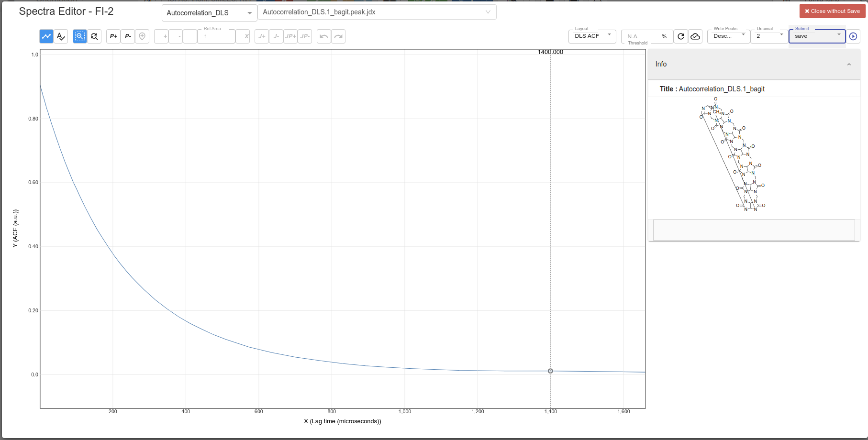Click Close without Save
Viewport: 868px width, 440px height.
833,11
